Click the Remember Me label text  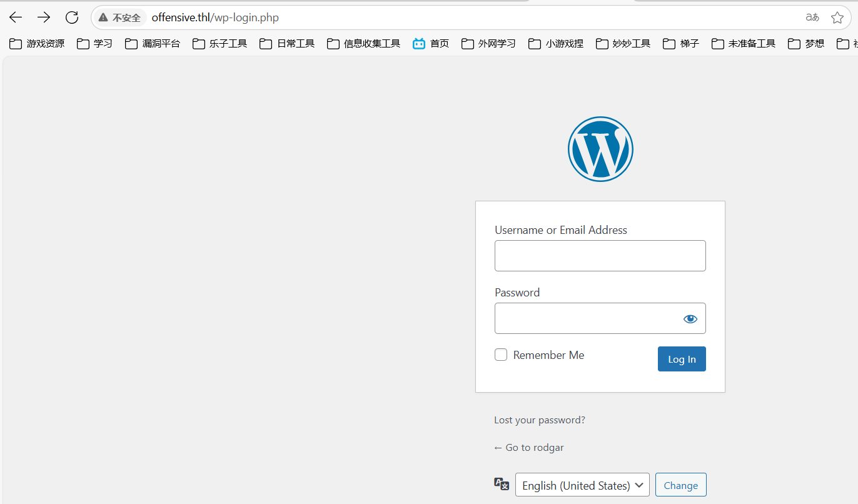(x=548, y=355)
